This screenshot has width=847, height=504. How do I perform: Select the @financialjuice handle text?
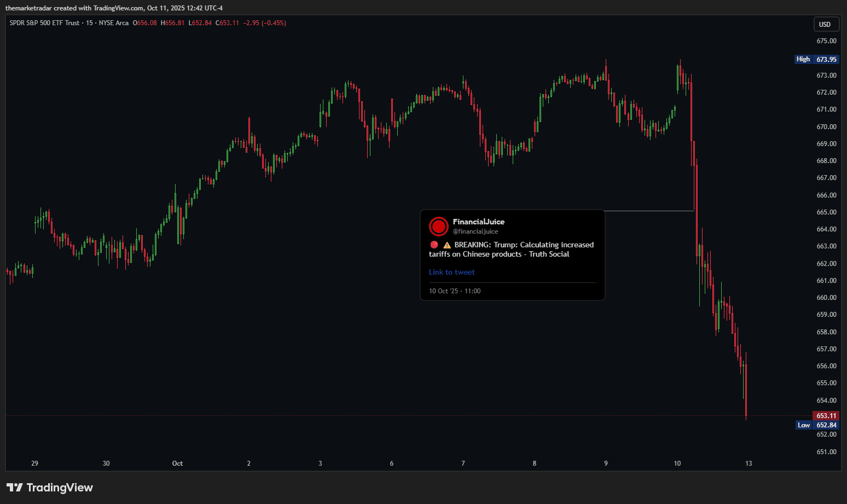click(x=476, y=231)
